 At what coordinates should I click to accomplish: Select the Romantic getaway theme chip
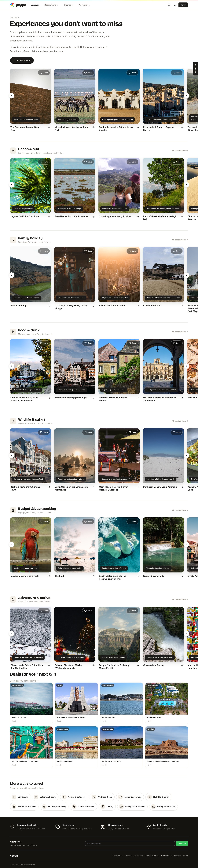pyautogui.click(x=130, y=797)
